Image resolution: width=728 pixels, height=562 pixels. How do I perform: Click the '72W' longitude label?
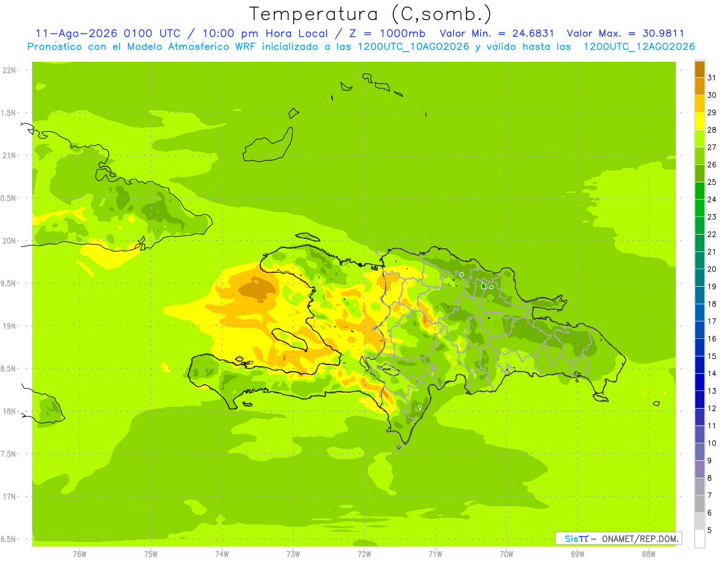coord(364,554)
